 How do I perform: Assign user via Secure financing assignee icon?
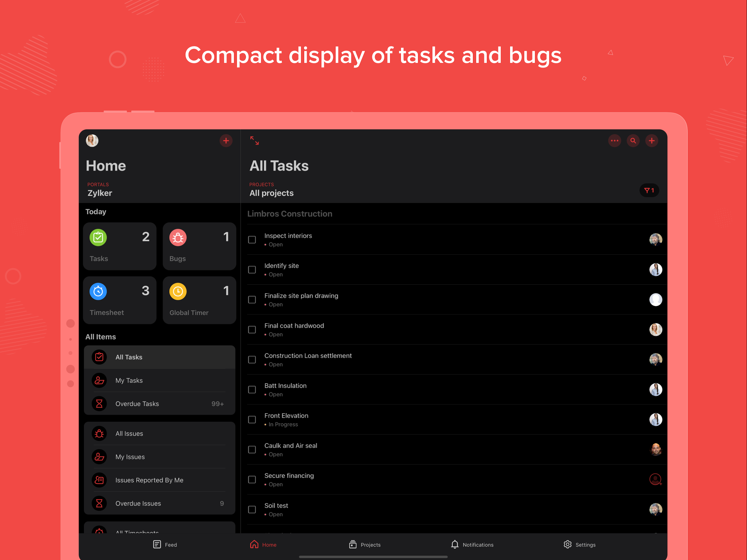tap(656, 479)
